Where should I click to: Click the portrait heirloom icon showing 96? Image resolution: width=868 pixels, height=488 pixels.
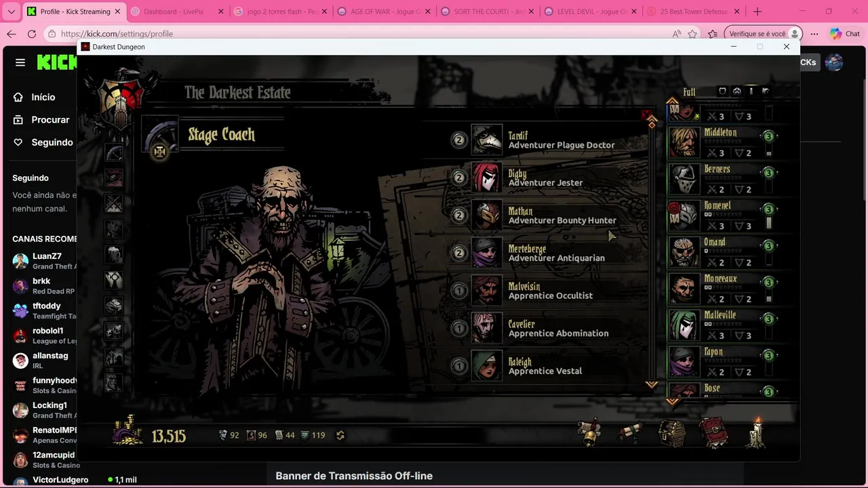click(251, 435)
